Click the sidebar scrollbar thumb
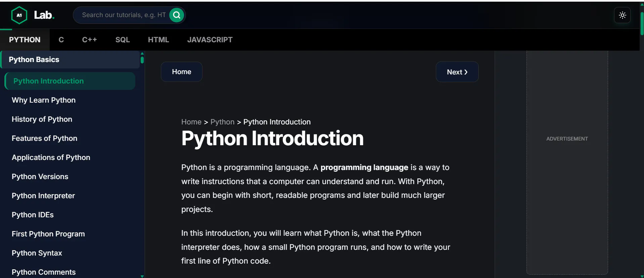Screen dimensions: 644x278 [x=142, y=60]
